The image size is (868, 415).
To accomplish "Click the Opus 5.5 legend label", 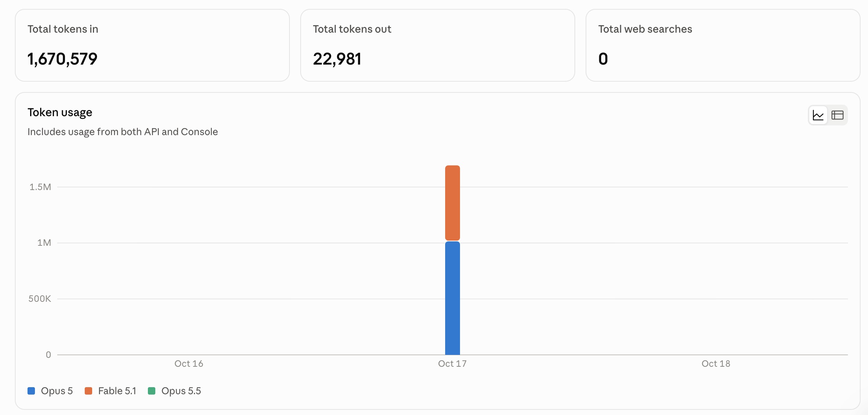I will click(181, 391).
